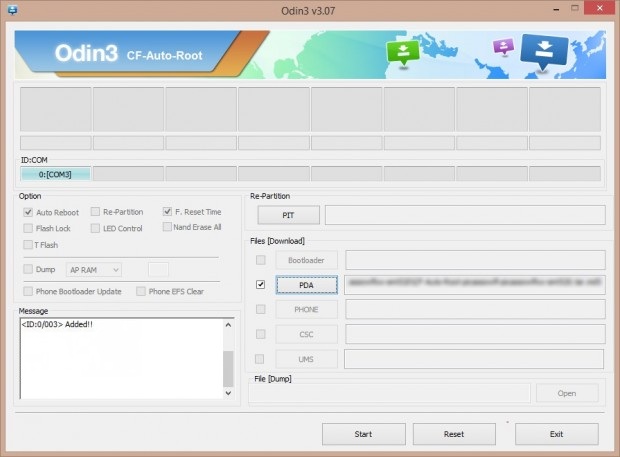
Task: Click the PIT button under Re-Partition
Action: coord(288,215)
